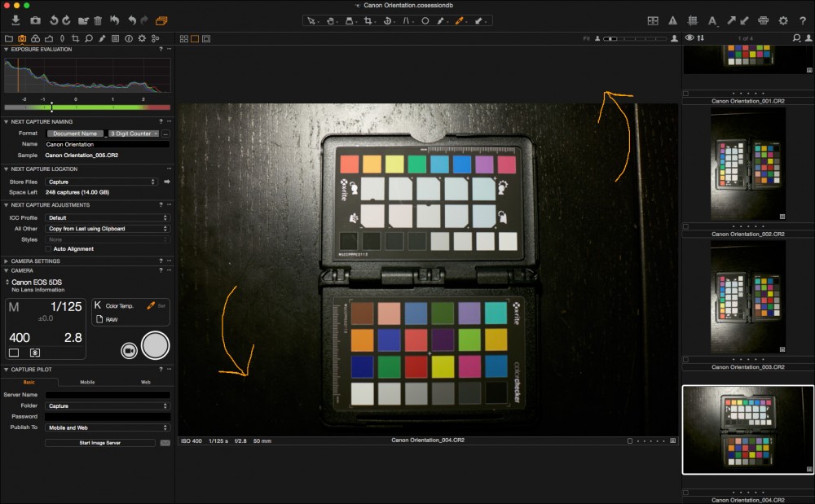Toggle the browser eye visibility icon
The image size is (815, 504).
(689, 38)
